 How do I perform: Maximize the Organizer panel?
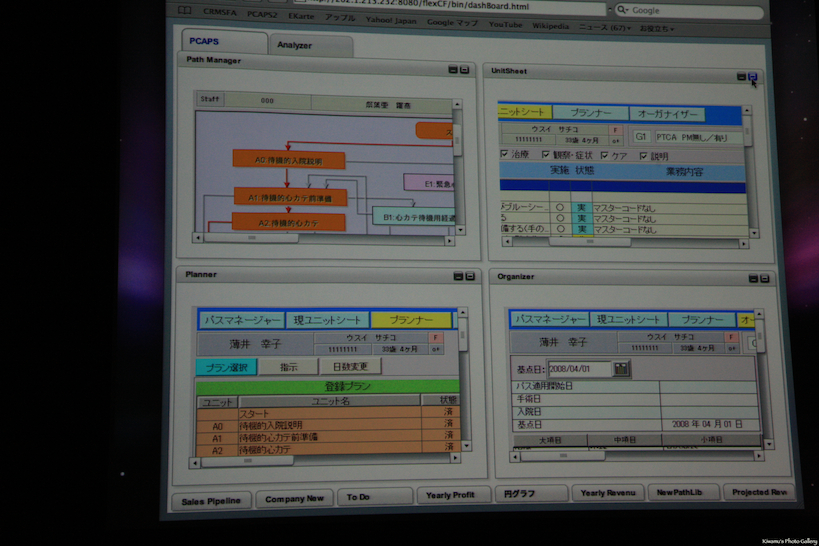765,279
